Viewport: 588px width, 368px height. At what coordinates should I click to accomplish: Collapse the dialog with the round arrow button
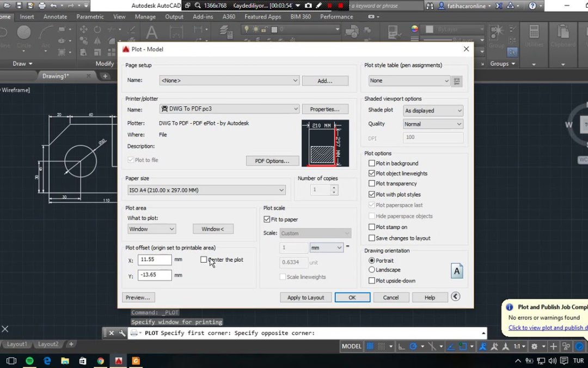pos(455,297)
